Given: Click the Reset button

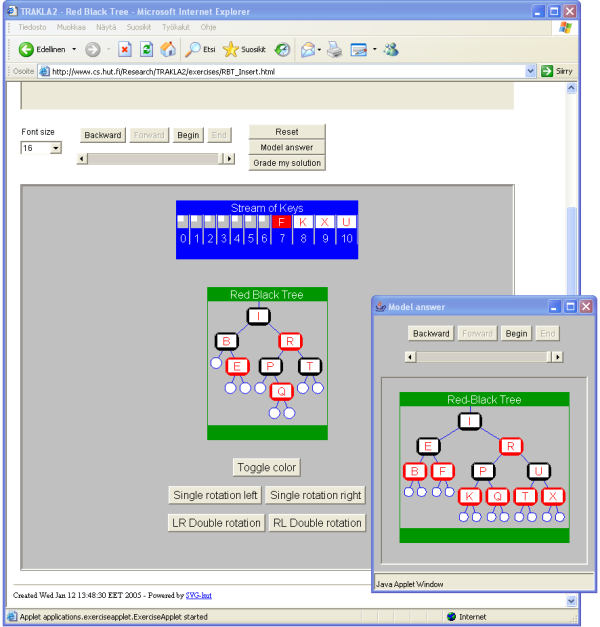Looking at the screenshot, I should tap(287, 132).
